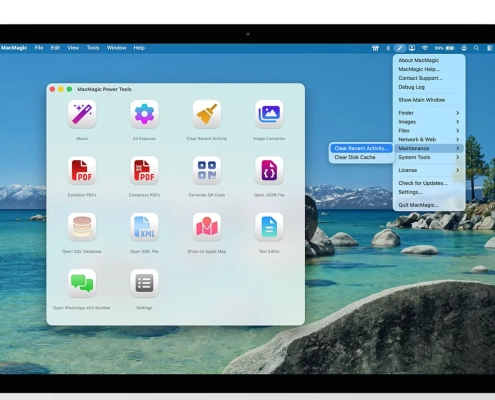Expand the Maintenance submenu
The height and width of the screenshot is (400, 495).
click(x=429, y=148)
